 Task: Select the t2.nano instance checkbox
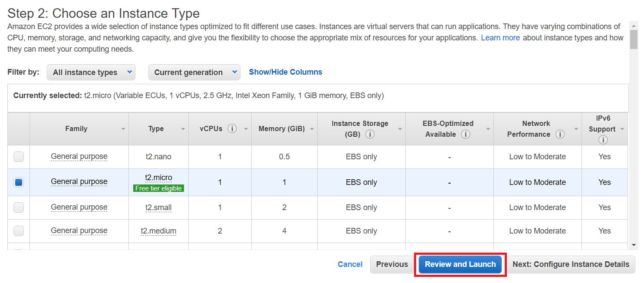pyautogui.click(x=19, y=157)
